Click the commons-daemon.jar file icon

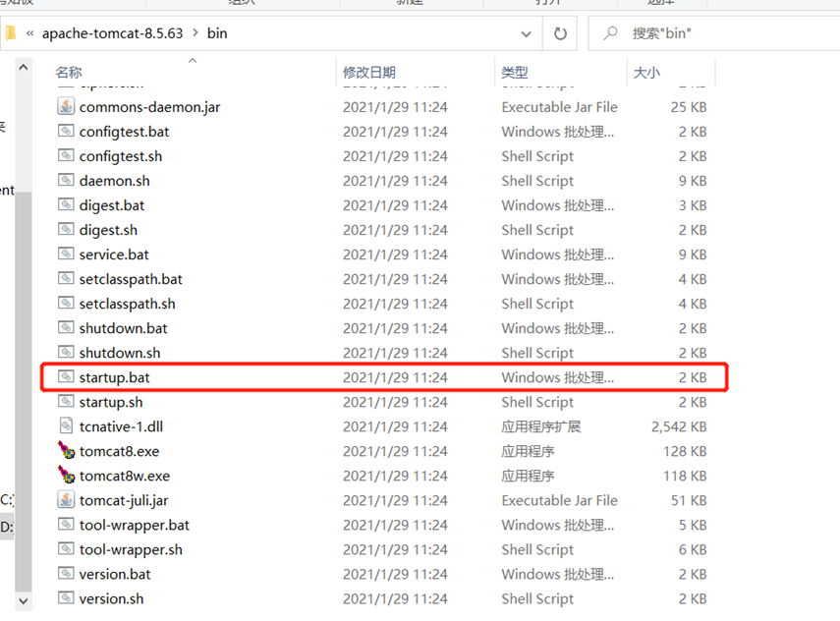(66, 106)
